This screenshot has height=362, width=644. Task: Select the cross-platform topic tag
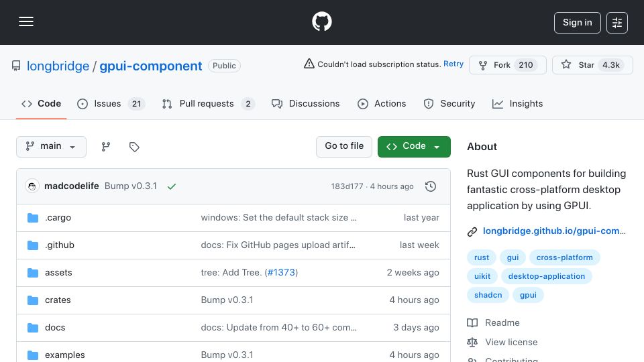(x=564, y=257)
